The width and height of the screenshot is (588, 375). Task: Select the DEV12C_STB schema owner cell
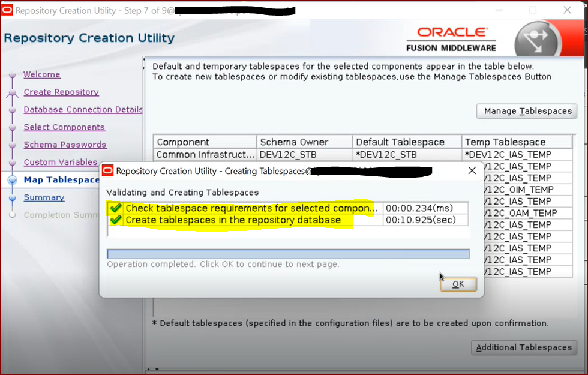click(x=305, y=155)
